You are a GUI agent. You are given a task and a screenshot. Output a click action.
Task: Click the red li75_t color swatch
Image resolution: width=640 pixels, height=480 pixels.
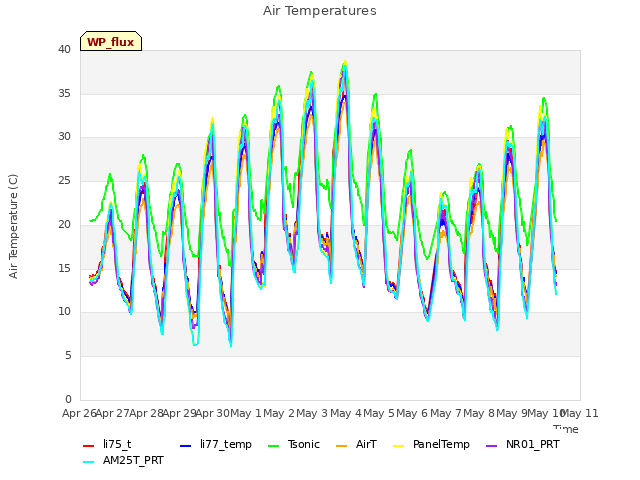click(89, 446)
